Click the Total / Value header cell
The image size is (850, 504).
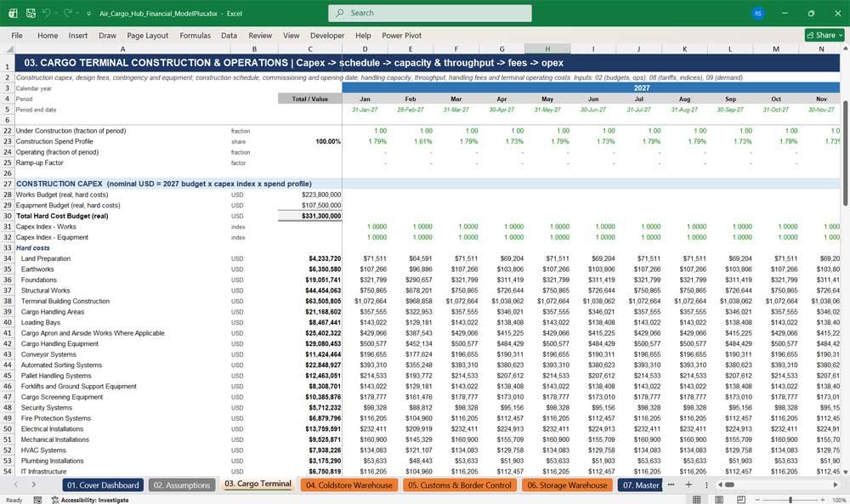310,99
